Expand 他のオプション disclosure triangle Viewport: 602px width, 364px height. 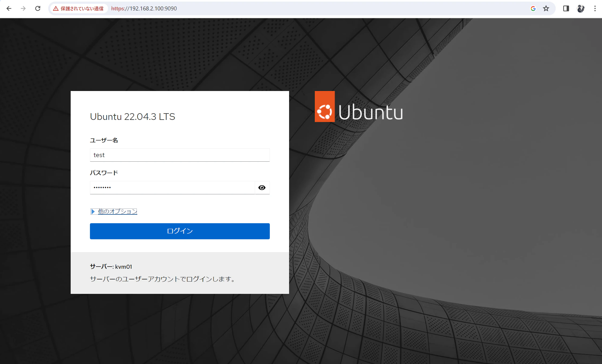click(93, 211)
